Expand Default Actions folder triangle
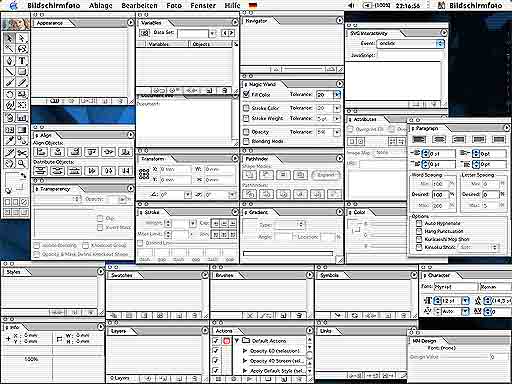512x384 pixels. [x=237, y=341]
